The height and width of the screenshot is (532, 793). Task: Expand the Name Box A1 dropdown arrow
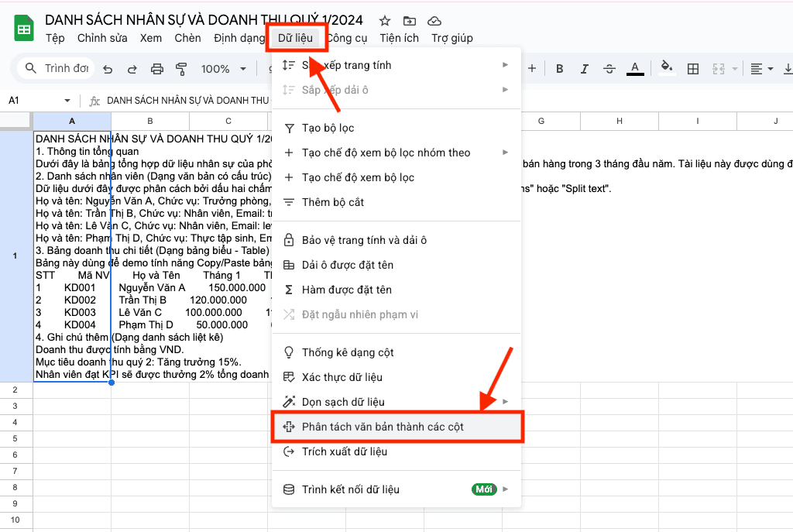(x=67, y=101)
